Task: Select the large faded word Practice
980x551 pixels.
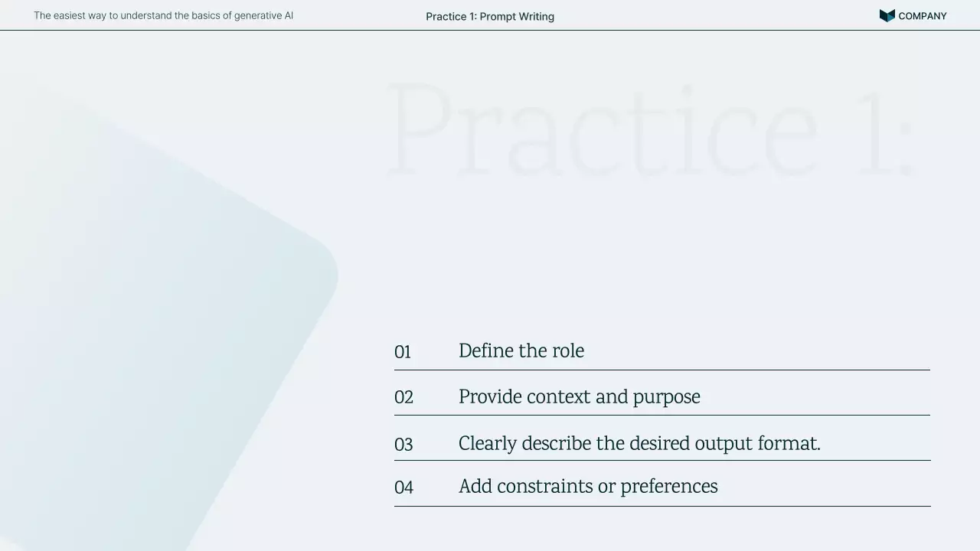Action: tap(603, 130)
